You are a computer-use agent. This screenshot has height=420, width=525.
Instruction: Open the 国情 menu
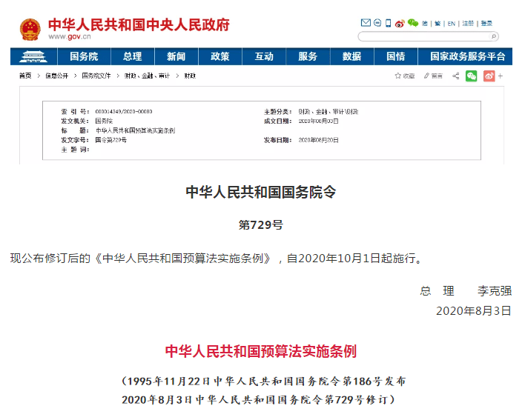(x=395, y=56)
